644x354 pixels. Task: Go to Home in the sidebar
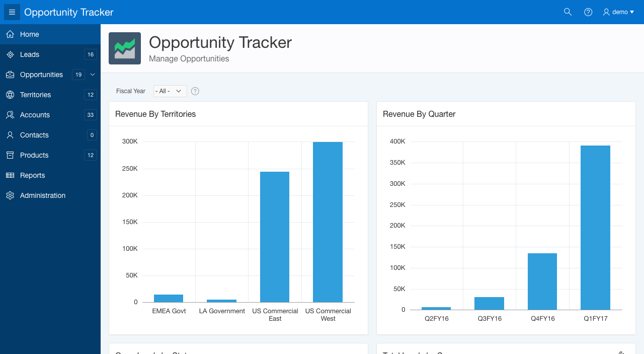tap(30, 34)
